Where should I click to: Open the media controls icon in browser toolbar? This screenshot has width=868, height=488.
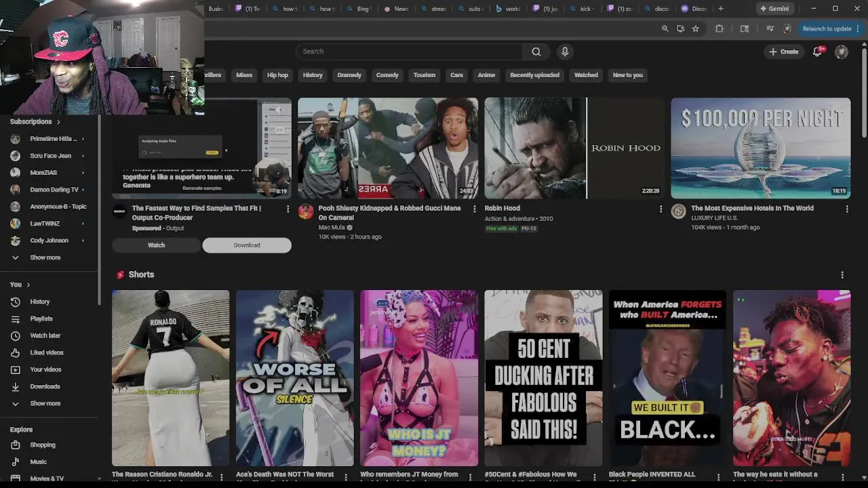(x=770, y=28)
